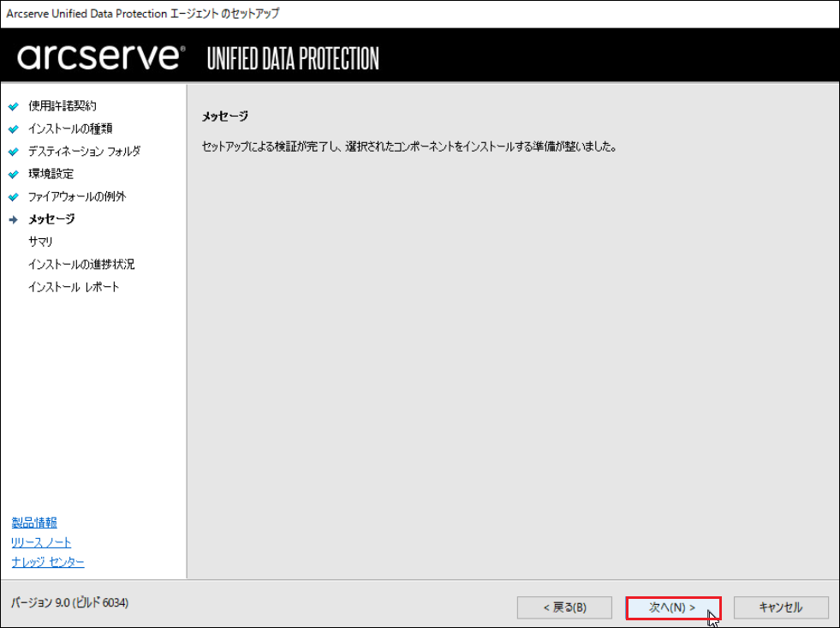This screenshot has width=840, height=628.
Task: Open the 製品情報 link
Action: (x=34, y=523)
